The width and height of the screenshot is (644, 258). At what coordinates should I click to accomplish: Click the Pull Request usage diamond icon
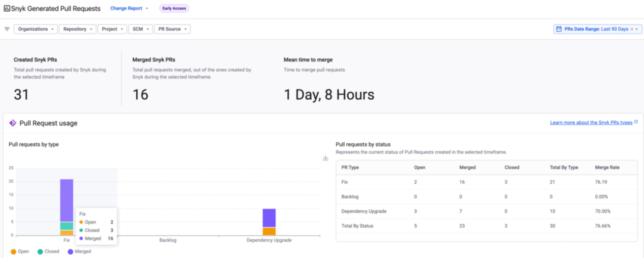[13, 123]
